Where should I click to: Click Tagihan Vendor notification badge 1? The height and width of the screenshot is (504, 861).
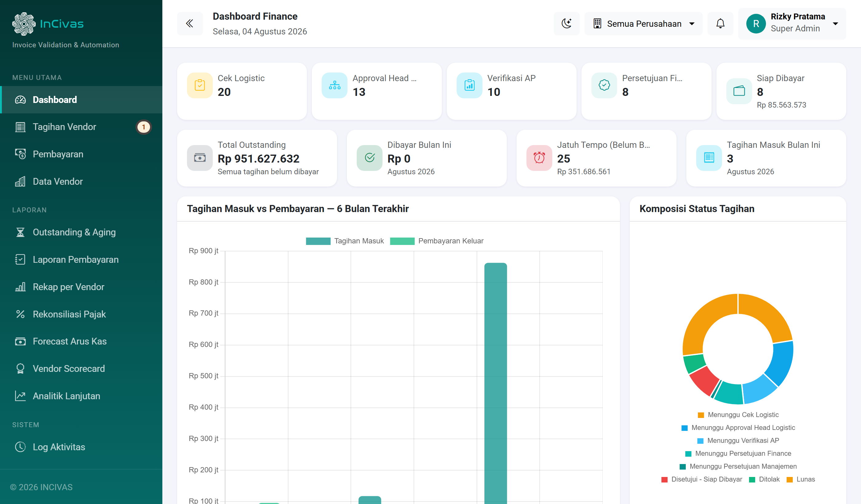click(x=144, y=127)
